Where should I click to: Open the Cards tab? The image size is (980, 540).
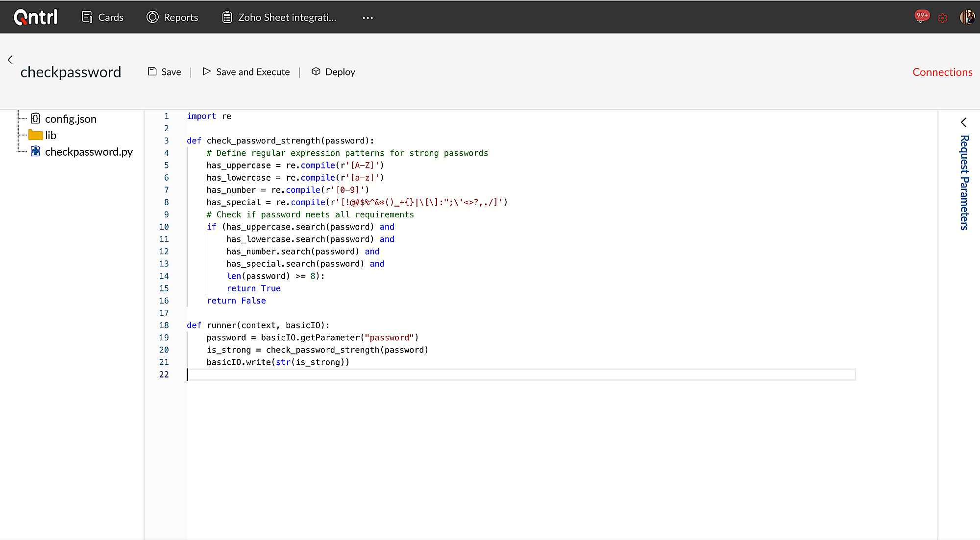point(102,17)
